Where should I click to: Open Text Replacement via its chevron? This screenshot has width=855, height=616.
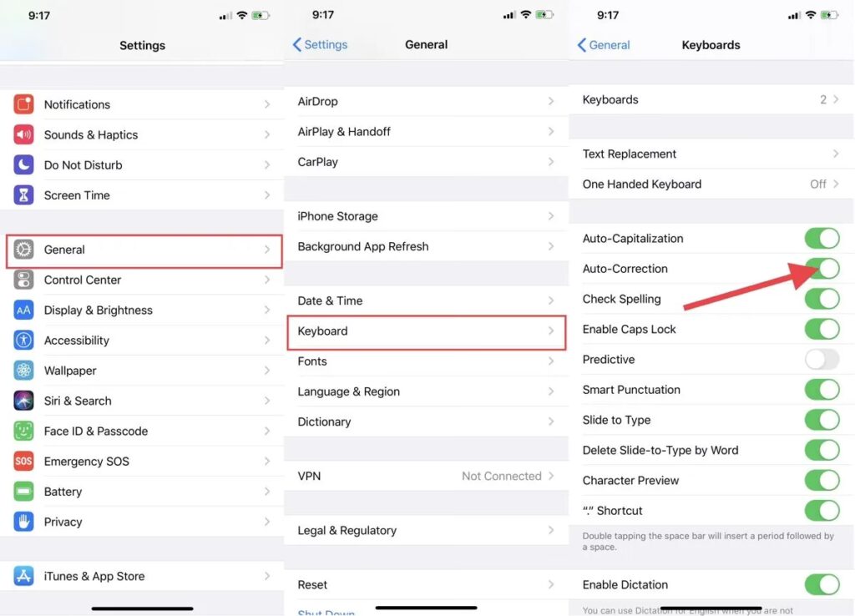[x=836, y=154]
